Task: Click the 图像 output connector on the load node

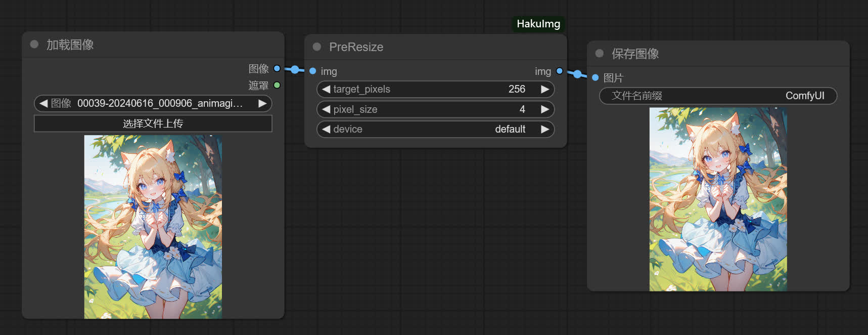Action: point(277,68)
